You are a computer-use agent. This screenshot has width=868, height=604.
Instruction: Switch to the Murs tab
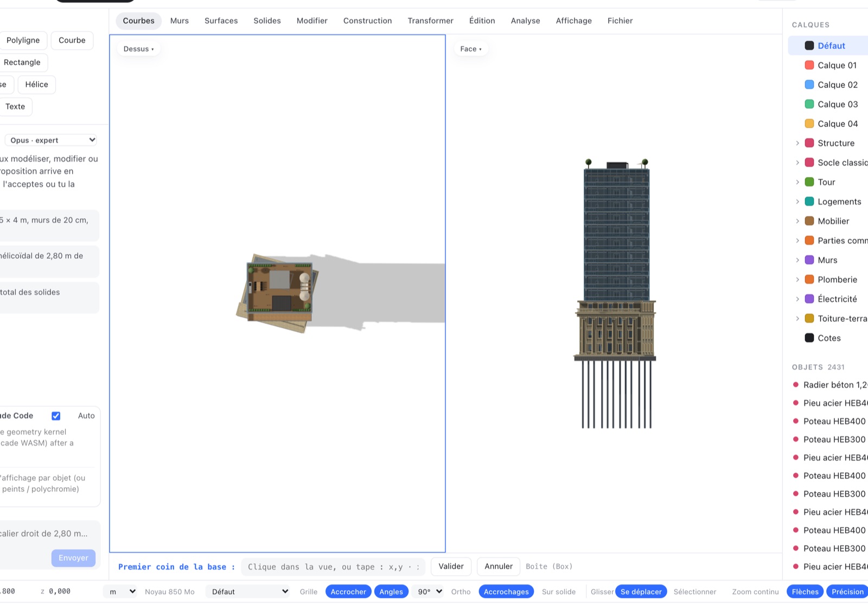(x=180, y=21)
